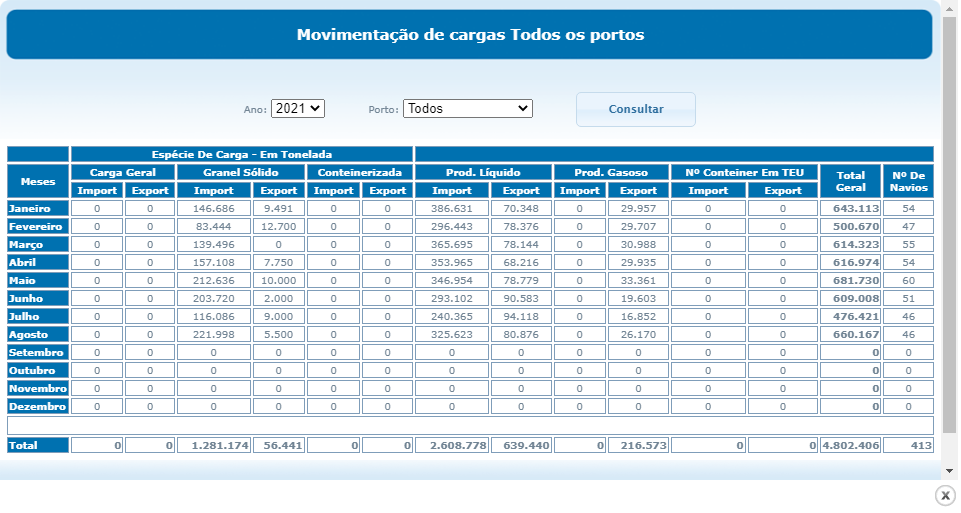Viewport: 961px width, 513px height.
Task: Click Maio Prod. Gasoso export value 33.361
Action: click(638, 280)
